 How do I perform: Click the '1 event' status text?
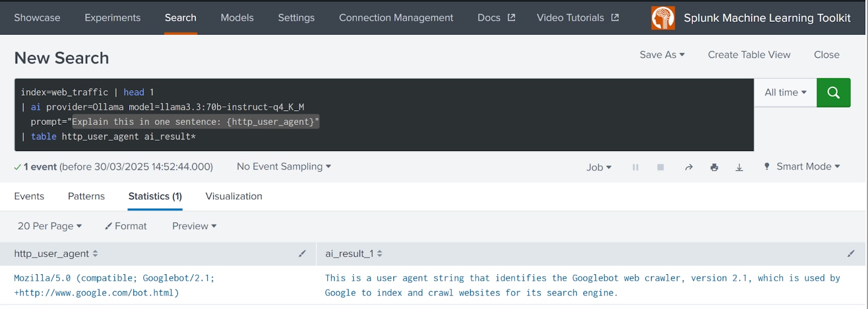coord(40,167)
